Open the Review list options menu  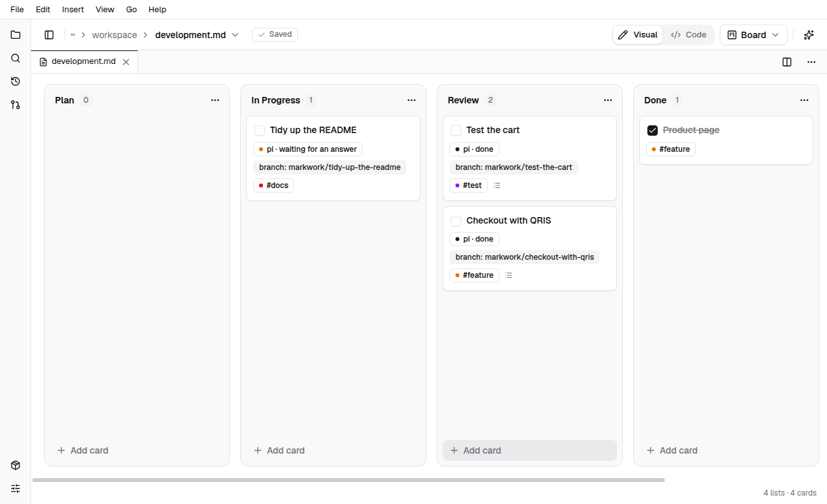pos(608,100)
